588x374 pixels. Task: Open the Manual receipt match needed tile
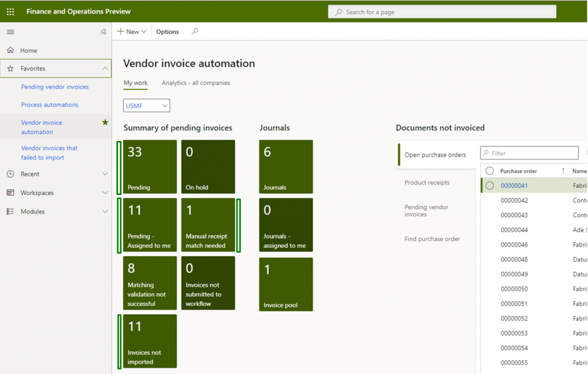[208, 225]
